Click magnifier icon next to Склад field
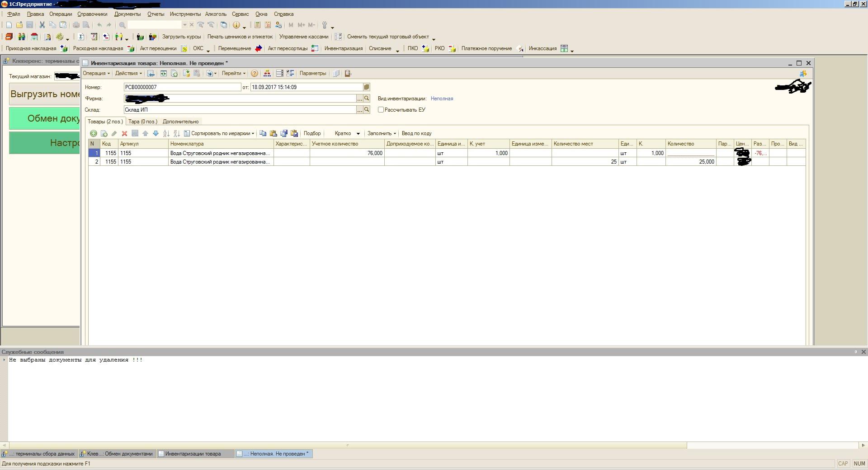This screenshot has width=868, height=470. coord(367,109)
